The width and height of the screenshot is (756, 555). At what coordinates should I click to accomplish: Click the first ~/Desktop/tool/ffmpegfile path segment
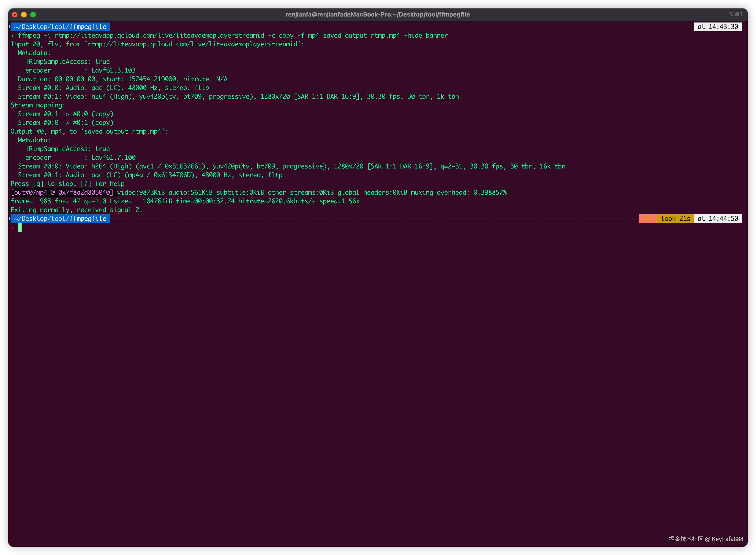click(60, 27)
